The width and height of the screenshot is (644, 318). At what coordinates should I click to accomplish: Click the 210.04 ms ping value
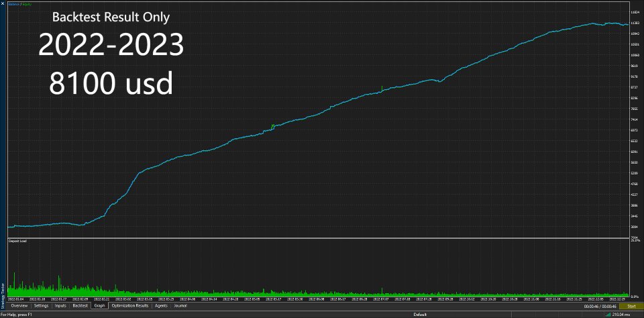click(x=621, y=315)
